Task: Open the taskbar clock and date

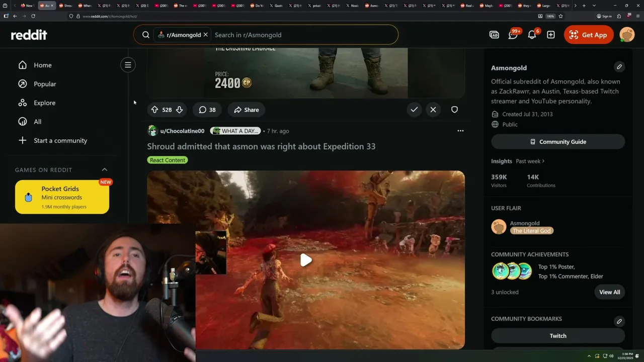Action: coord(624,356)
